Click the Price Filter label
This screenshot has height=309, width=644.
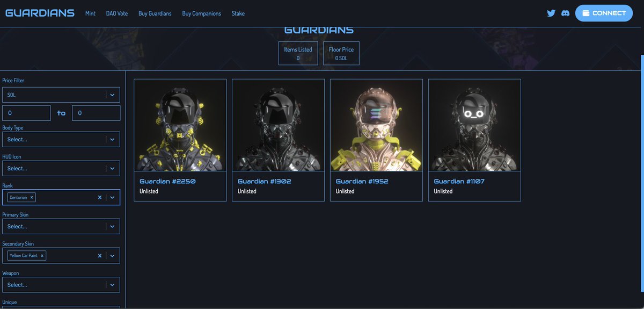point(13,81)
